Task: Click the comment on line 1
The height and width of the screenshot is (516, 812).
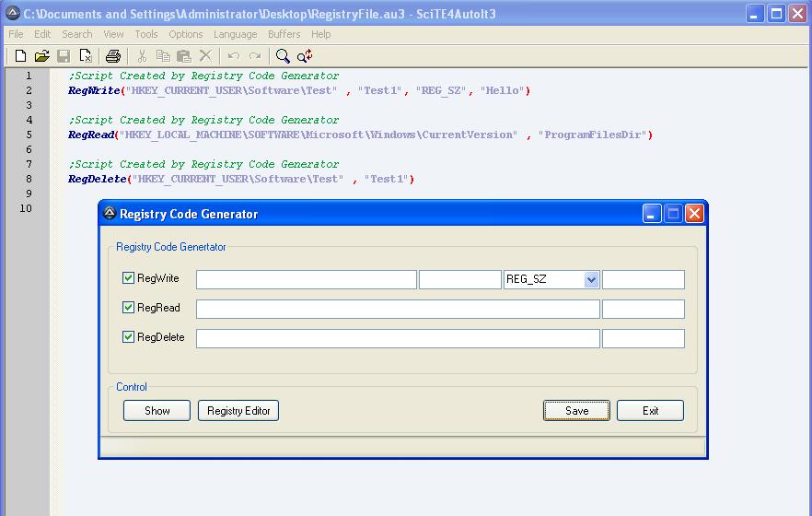Action: pyautogui.click(x=203, y=76)
